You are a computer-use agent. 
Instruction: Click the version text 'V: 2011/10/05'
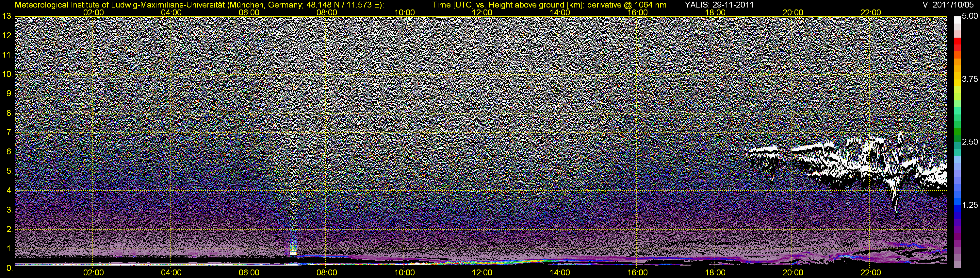click(x=948, y=5)
